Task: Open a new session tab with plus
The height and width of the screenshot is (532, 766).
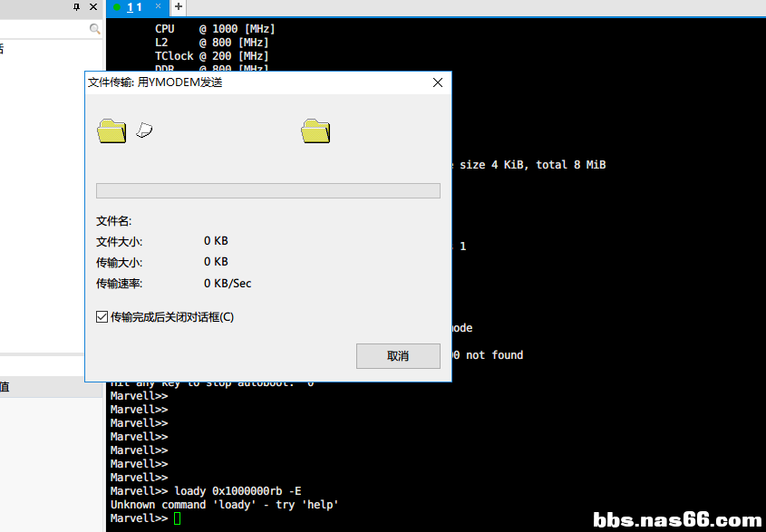Action: (179, 7)
